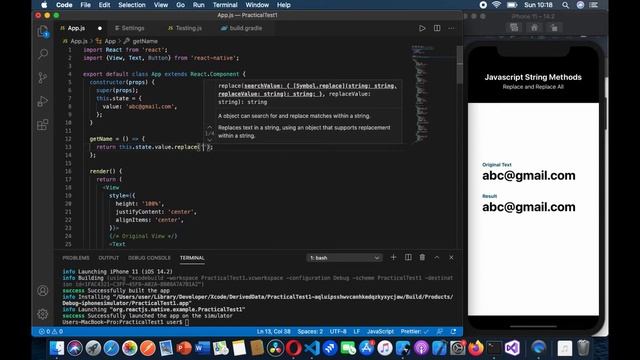
Task: Open Spotlight search in the menu bar
Action: [565, 5]
